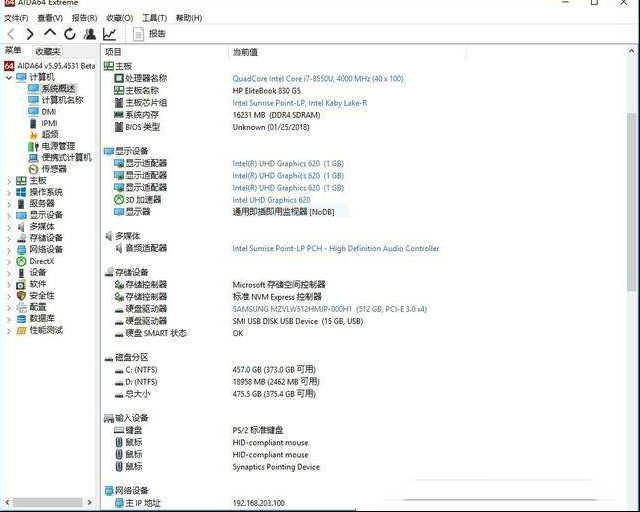This screenshot has height=512, width=640.
Task: Click the left arrow of the tree horizontal scrollbar
Action: [8, 502]
